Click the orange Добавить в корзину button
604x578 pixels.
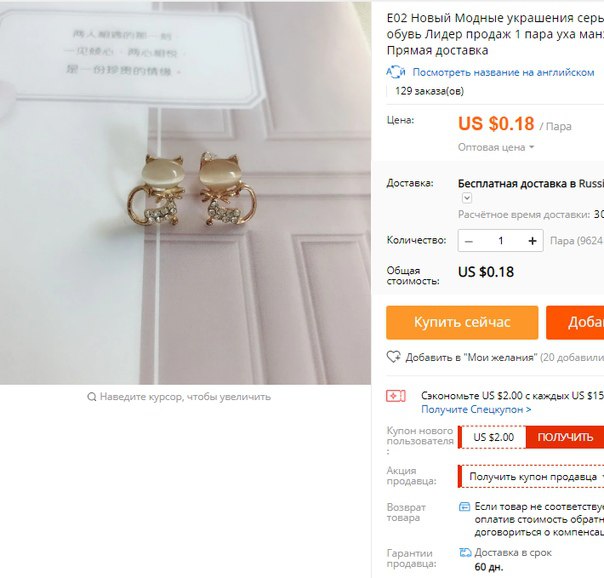tap(575, 323)
